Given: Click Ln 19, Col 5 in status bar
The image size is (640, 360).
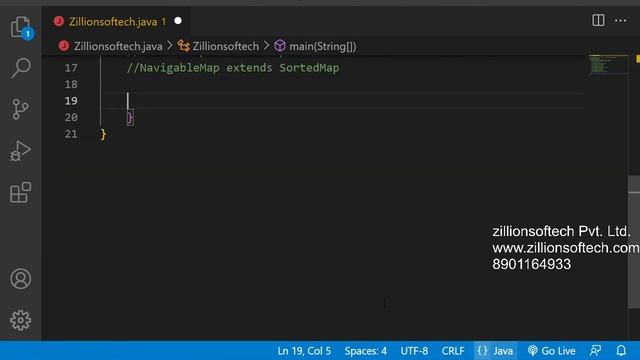Looking at the screenshot, I should tap(304, 351).
